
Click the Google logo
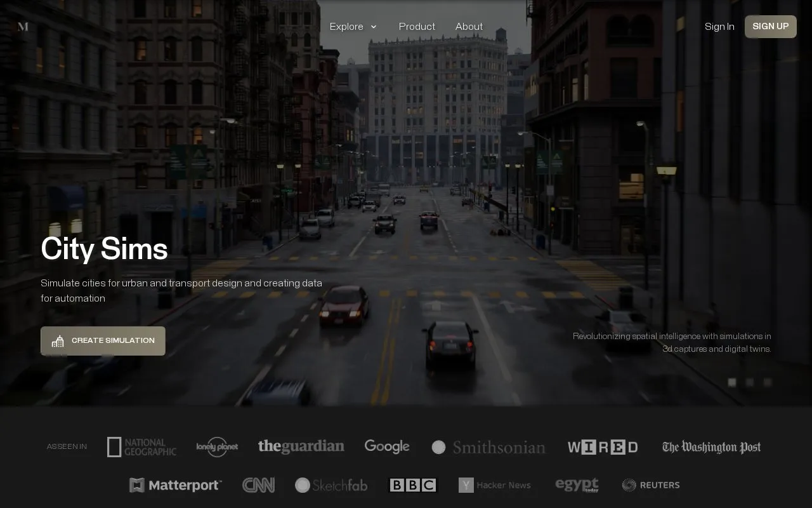[x=387, y=446]
